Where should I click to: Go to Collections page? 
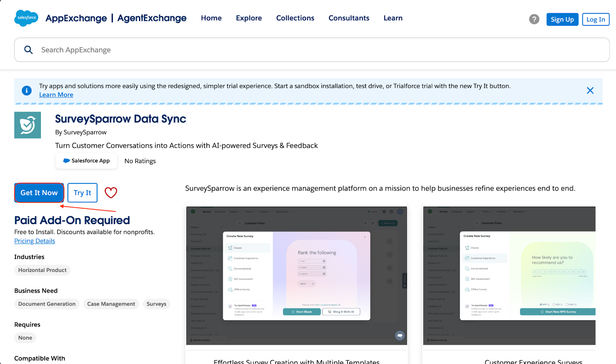pyautogui.click(x=295, y=18)
